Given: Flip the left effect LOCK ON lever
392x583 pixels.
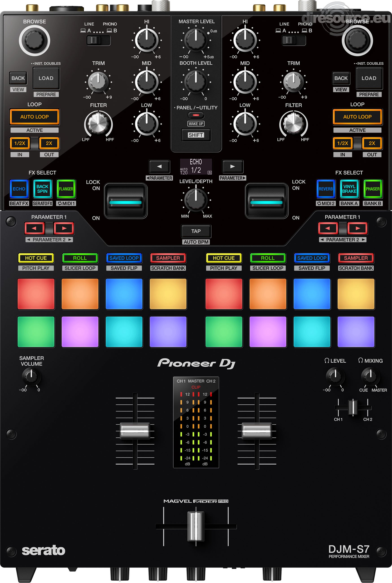Looking at the screenshot, I should point(126,201).
